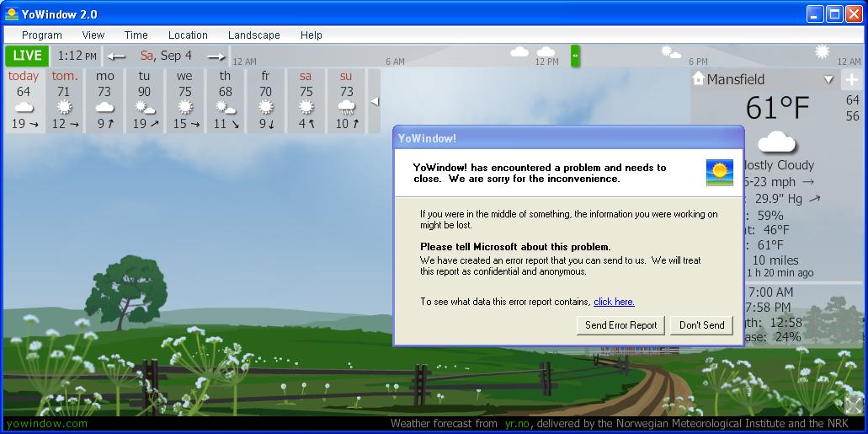Open the Location menu
Screen dimensions: 868x434
(x=188, y=35)
